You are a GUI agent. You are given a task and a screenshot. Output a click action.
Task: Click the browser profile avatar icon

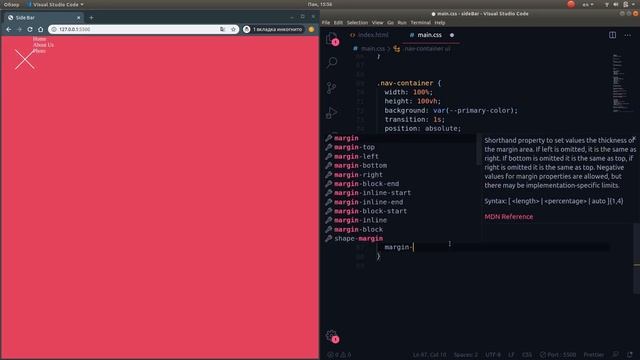[x=311, y=29]
